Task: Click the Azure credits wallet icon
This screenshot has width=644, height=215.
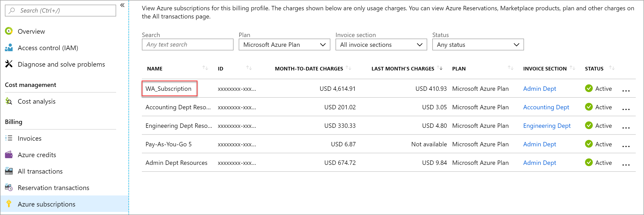Action: pos(9,155)
